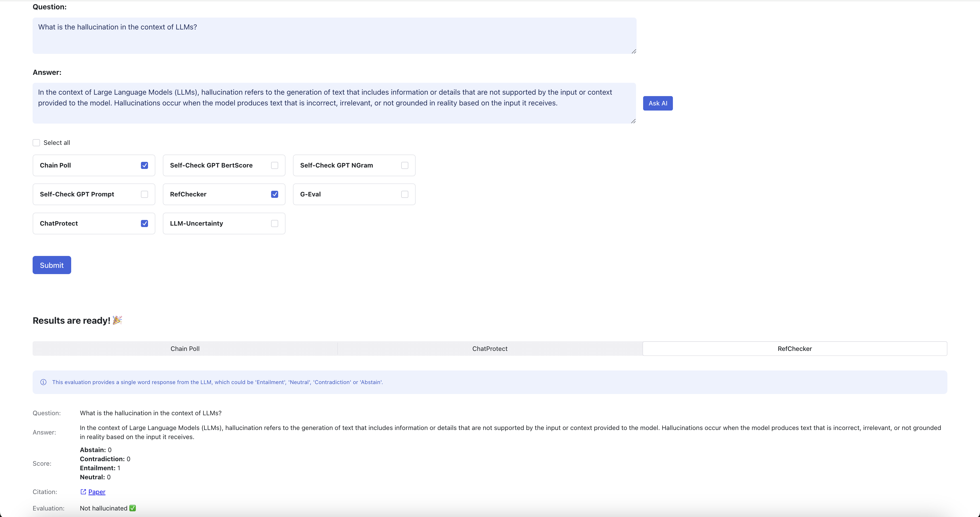Uncheck the RefChecker checkbox
The width and height of the screenshot is (980, 517).
[275, 194]
